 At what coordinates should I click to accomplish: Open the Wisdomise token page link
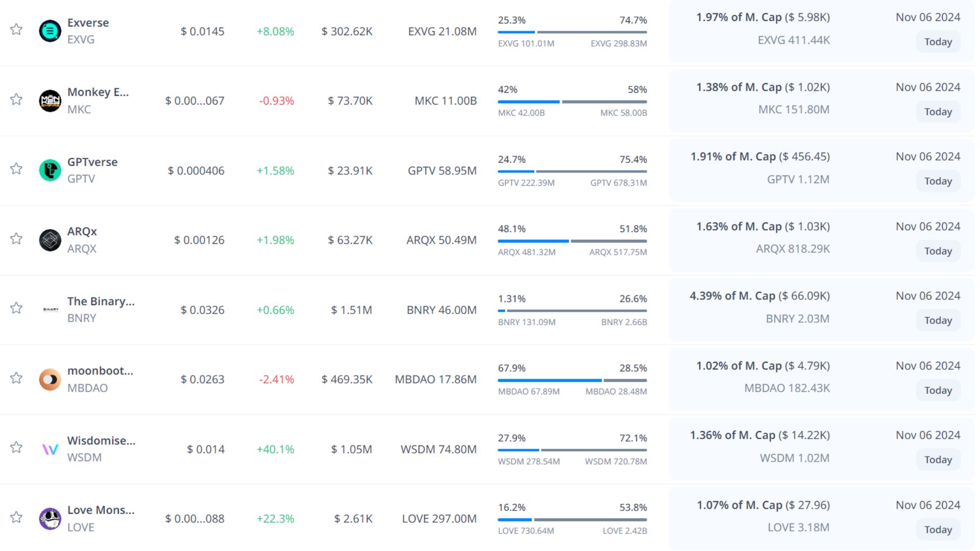[x=101, y=441]
